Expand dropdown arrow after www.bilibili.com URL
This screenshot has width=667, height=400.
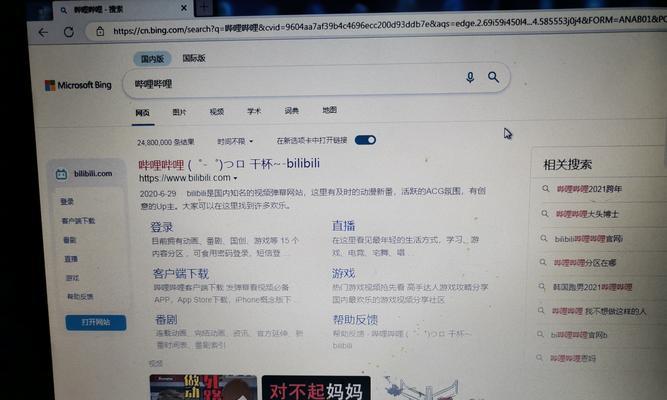click(235, 178)
